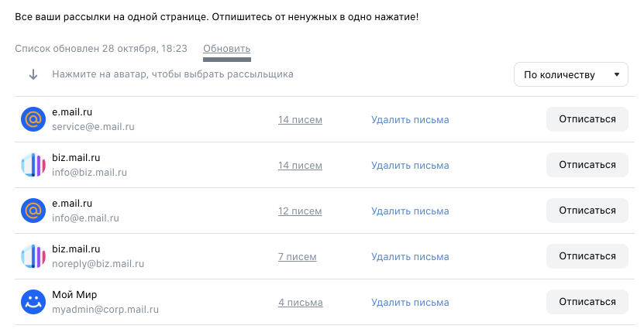Unsubscribe from service@e.mail.ru via Отписаться
Screen dimensions: 644x329
(x=587, y=119)
